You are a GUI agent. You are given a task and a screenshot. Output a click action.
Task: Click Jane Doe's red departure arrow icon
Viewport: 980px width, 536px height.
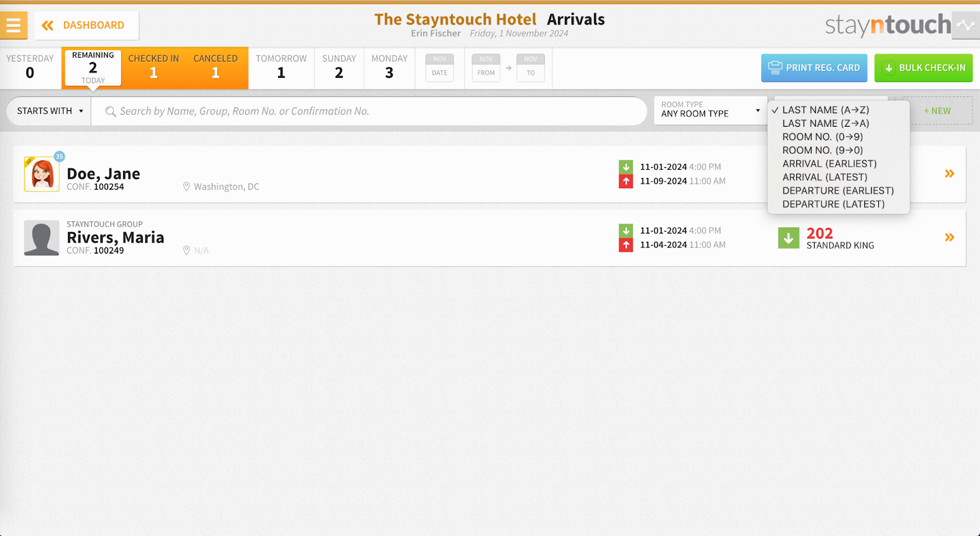626,181
